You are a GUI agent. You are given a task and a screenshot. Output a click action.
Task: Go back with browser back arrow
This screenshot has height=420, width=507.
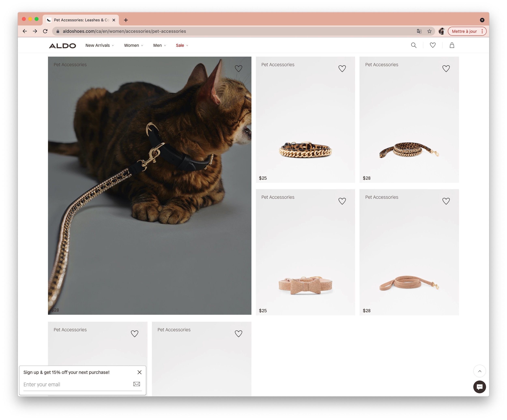25,31
